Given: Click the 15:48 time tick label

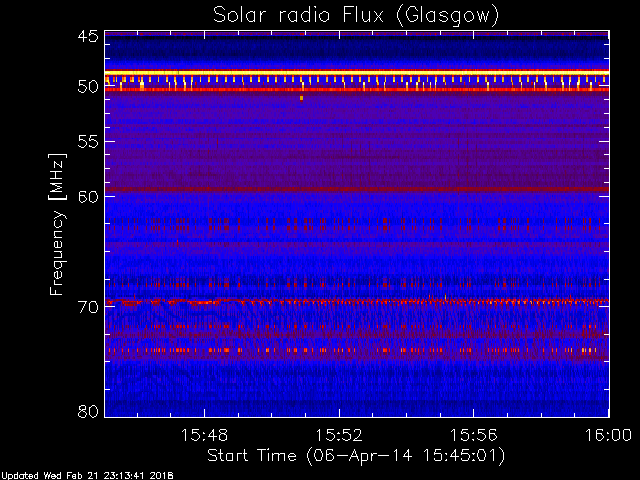Looking at the screenshot, I should 204,435.
